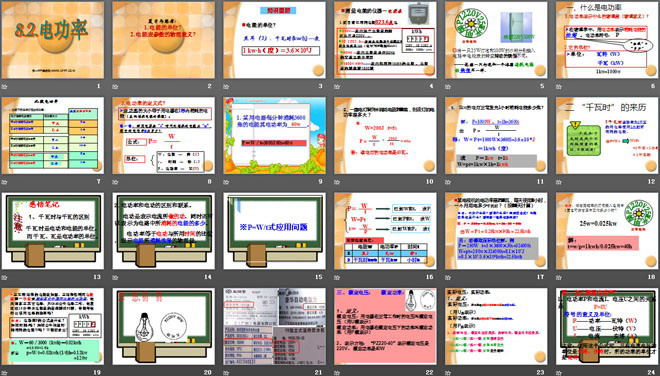Screen dimensions: 660x376
Task: Select slide 11 with gray answer box
Action: click(x=496, y=136)
